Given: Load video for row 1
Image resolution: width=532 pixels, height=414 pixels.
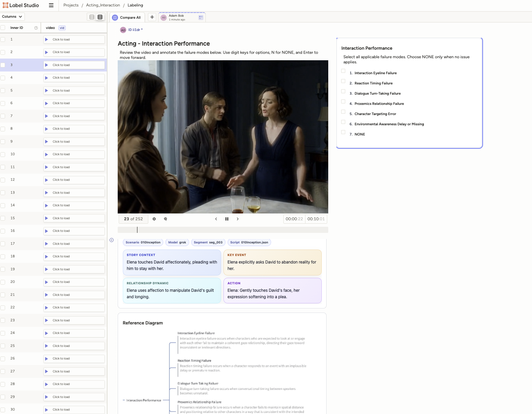Looking at the screenshot, I should [x=74, y=39].
